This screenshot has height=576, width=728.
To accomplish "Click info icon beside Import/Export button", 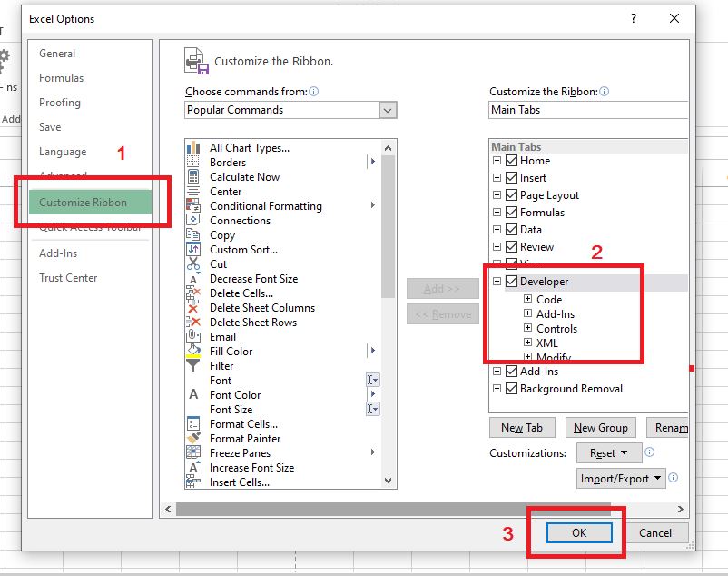I will pyautogui.click(x=674, y=478).
